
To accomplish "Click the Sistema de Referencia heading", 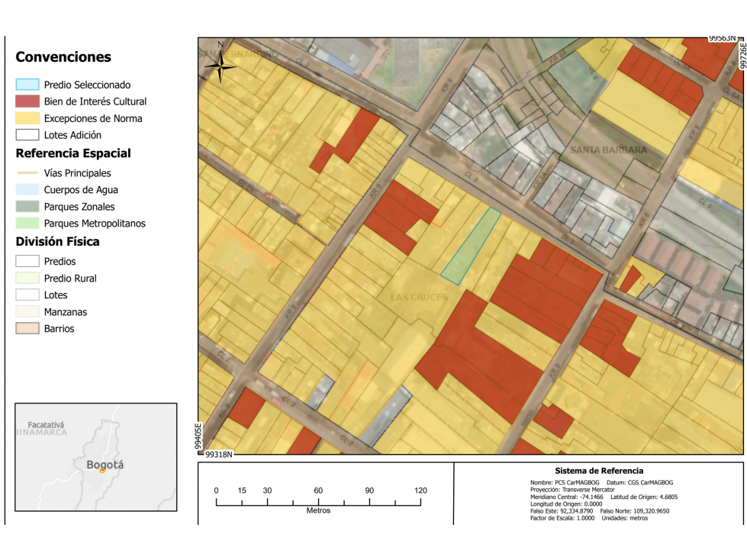I will click(599, 471).
